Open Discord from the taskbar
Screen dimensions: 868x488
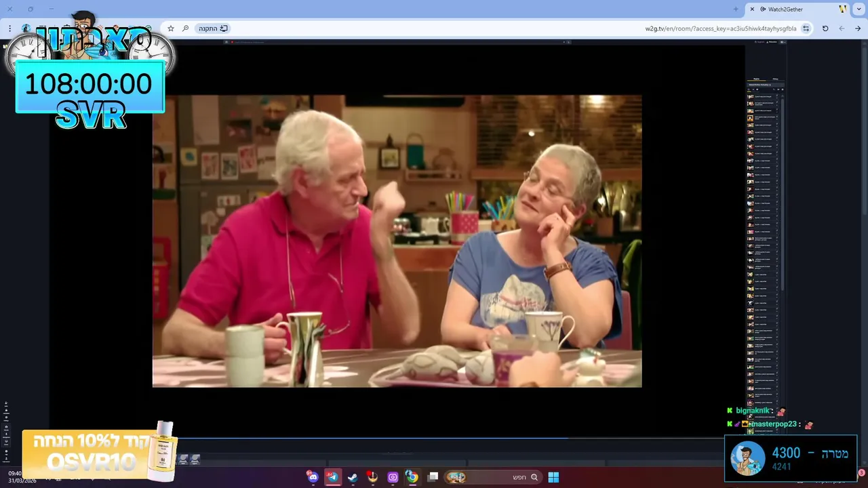coord(313,477)
